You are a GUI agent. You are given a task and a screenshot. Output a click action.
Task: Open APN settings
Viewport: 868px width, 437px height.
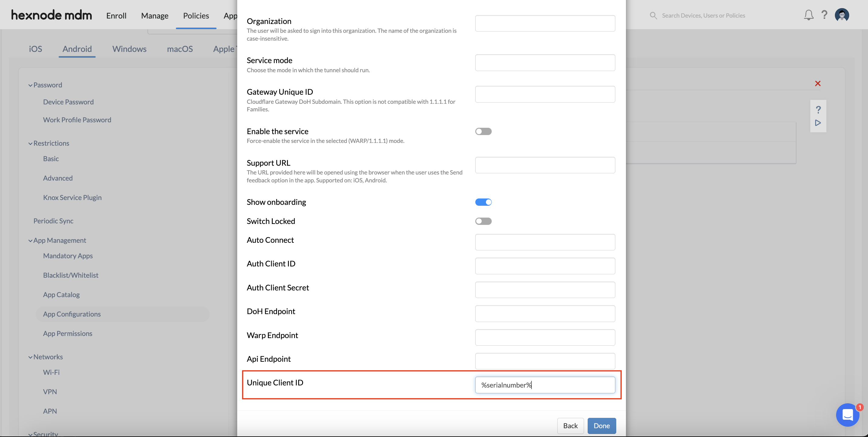[50, 411]
